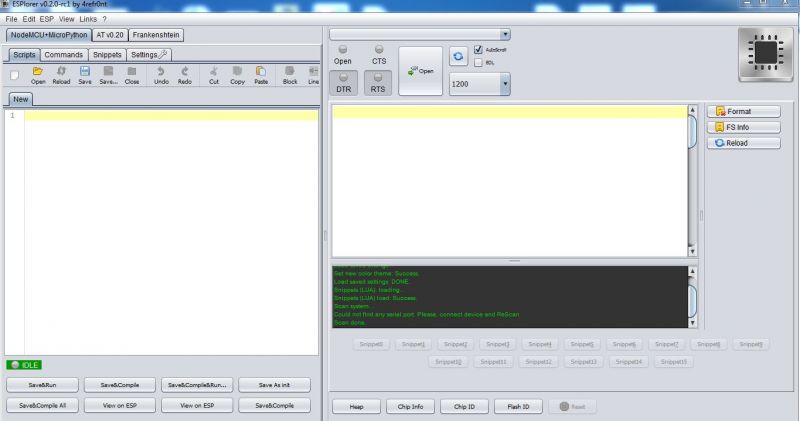Send current Line to ESP
800x421 pixels.
coord(313,75)
